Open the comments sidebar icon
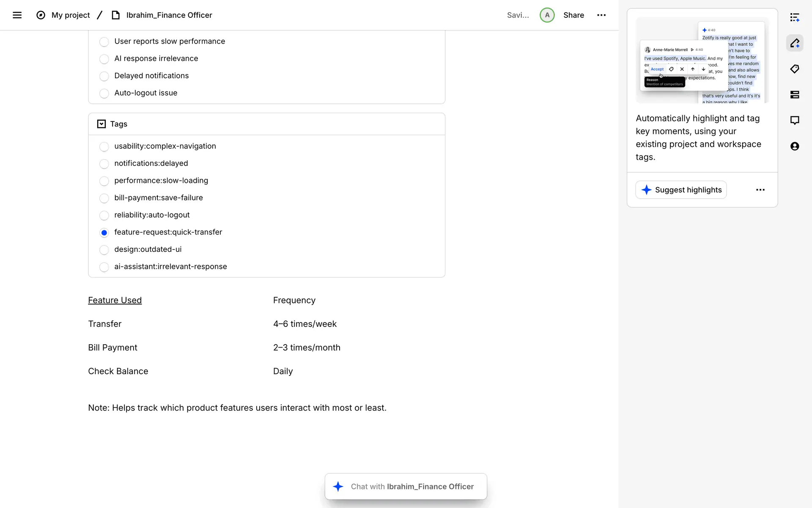This screenshot has height=508, width=812. [795, 121]
